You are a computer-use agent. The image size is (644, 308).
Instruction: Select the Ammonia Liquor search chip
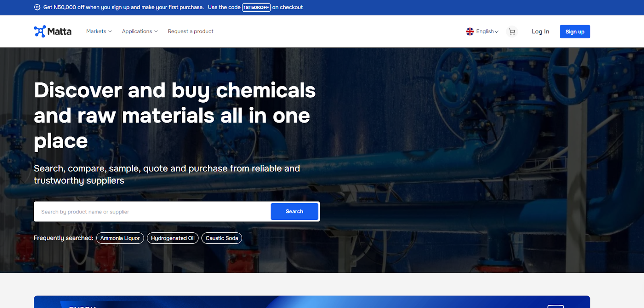(x=120, y=238)
